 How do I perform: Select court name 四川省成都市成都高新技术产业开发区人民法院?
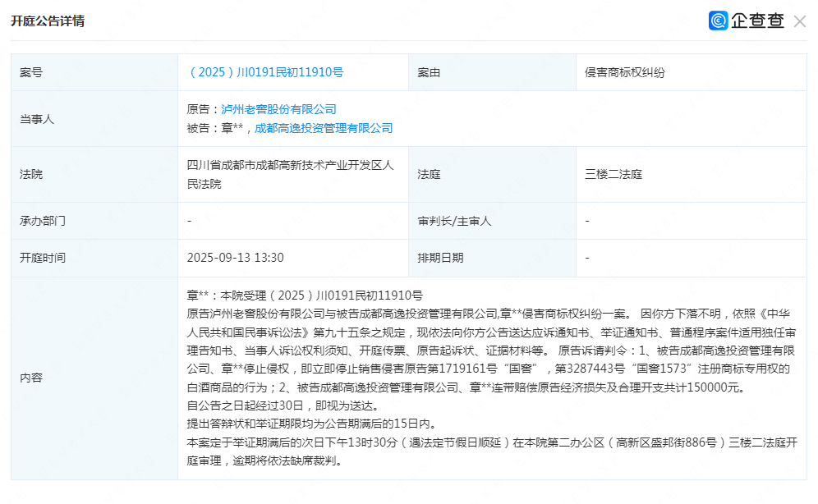290,175
